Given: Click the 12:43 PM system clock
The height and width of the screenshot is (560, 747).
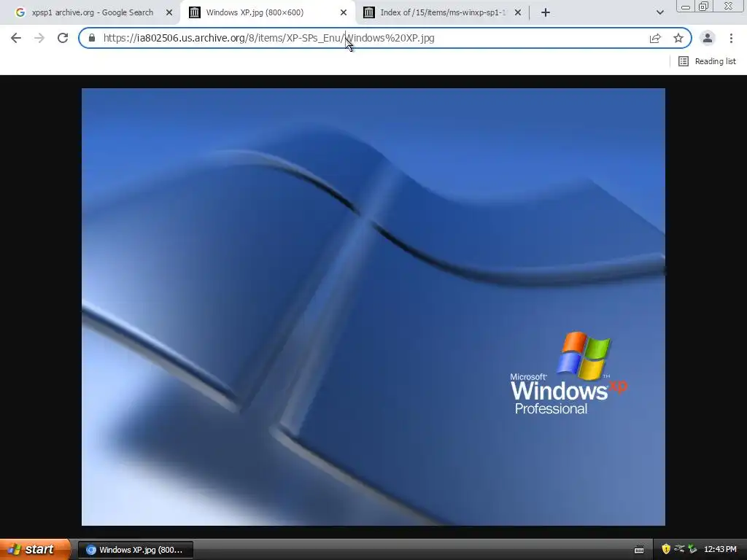Looking at the screenshot, I should [x=720, y=550].
